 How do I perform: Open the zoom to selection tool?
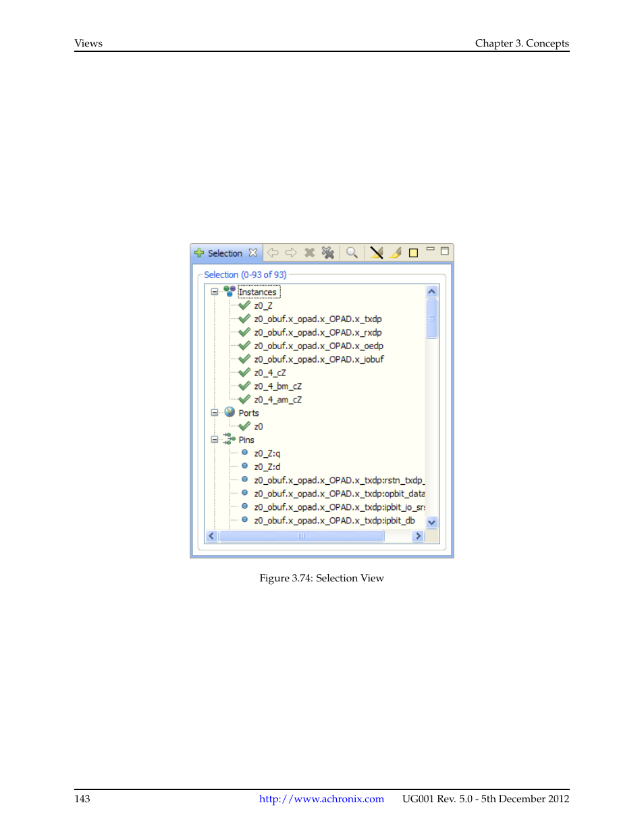tap(352, 252)
